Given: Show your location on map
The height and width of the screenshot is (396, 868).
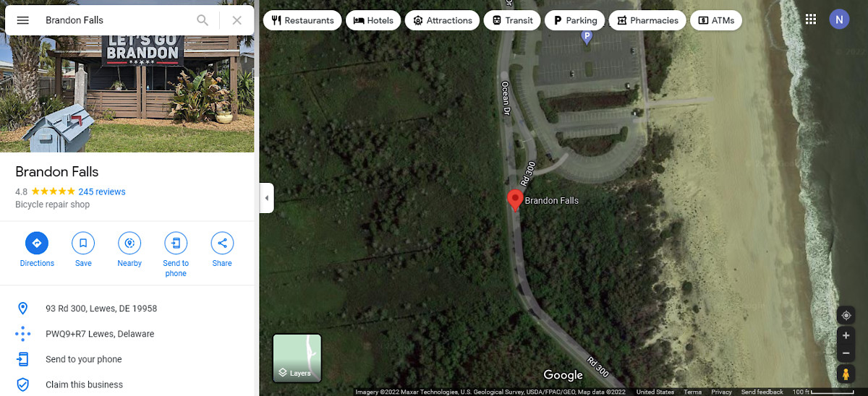Looking at the screenshot, I should tap(846, 316).
